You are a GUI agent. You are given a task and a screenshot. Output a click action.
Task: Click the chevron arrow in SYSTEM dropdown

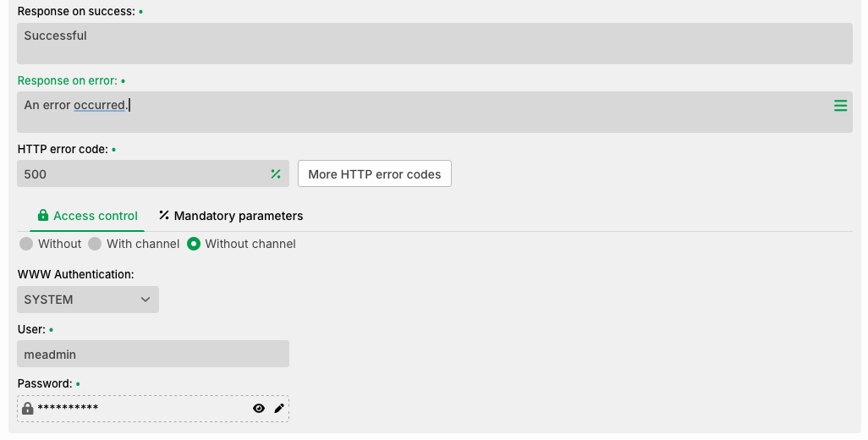(145, 300)
